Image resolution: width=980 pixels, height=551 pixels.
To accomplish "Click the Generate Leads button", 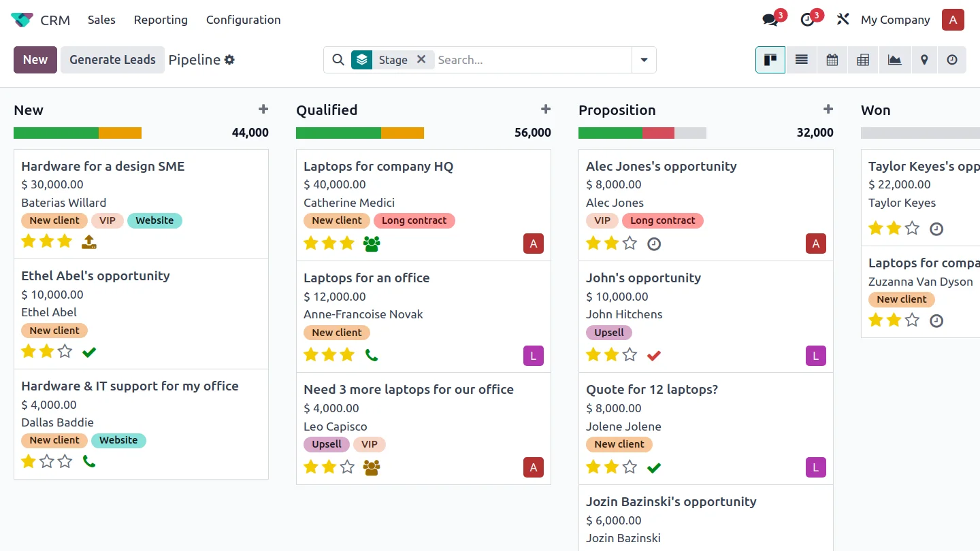I will (112, 60).
